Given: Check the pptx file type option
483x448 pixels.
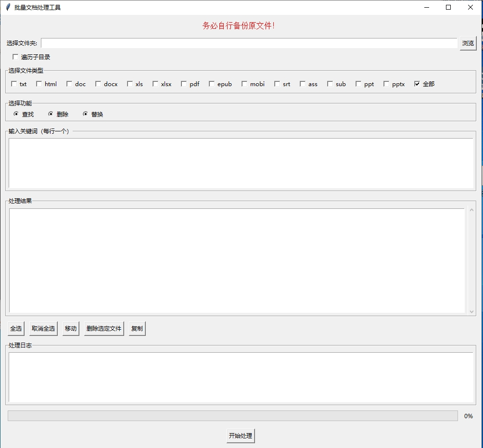Looking at the screenshot, I should (386, 84).
